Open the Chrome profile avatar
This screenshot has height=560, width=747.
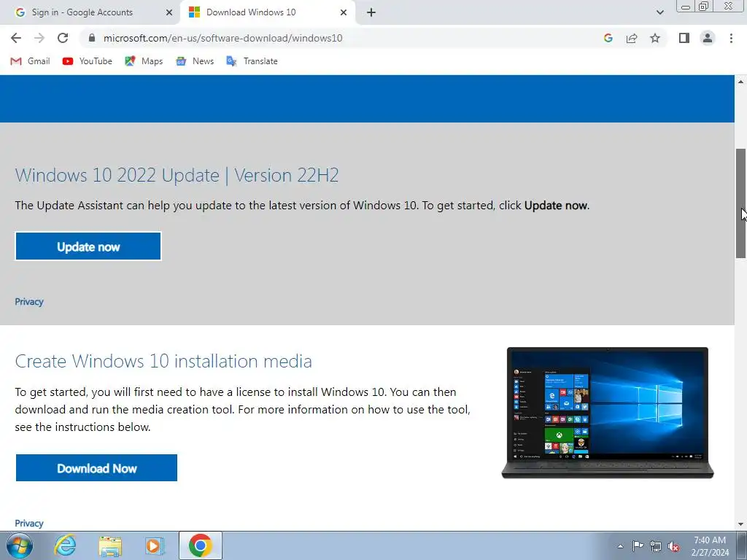(x=708, y=38)
